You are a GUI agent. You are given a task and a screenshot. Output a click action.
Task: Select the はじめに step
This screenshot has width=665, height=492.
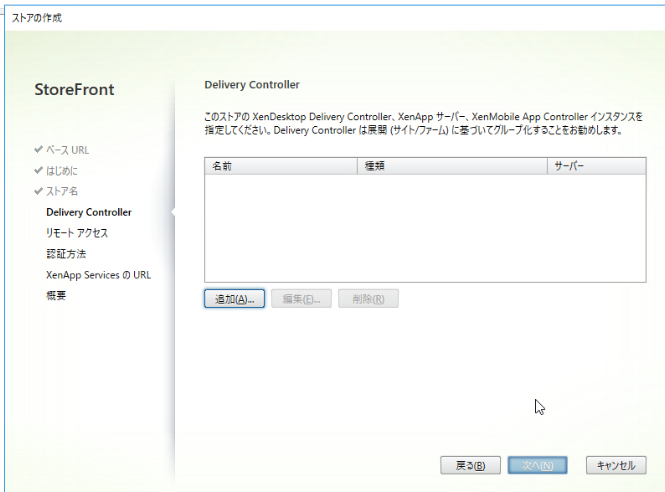(62, 171)
